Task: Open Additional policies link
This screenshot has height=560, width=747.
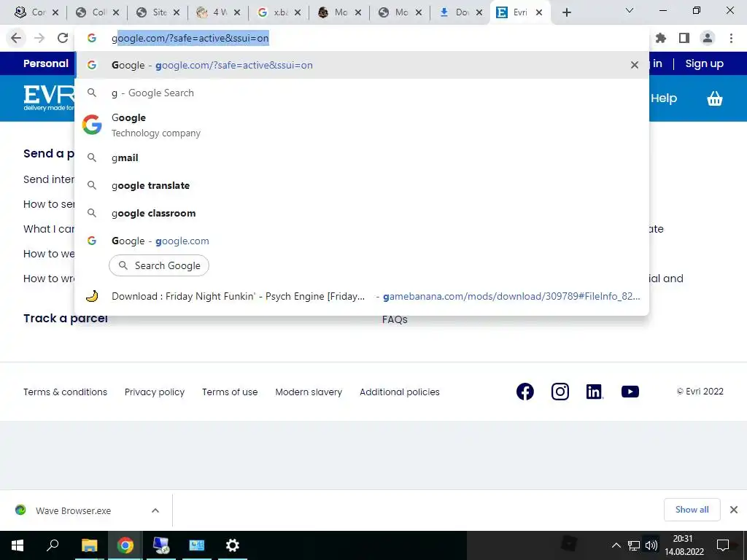Action: tap(400, 392)
